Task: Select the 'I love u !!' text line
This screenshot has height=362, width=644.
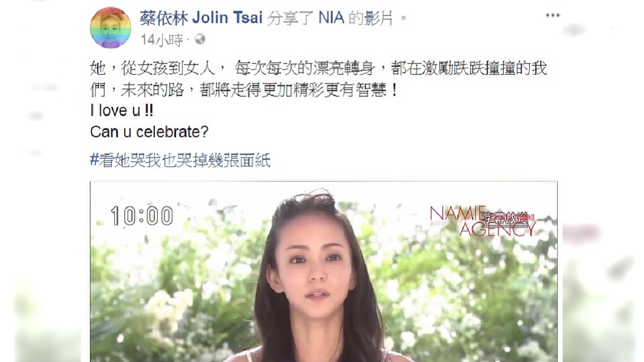Action: 122,111
